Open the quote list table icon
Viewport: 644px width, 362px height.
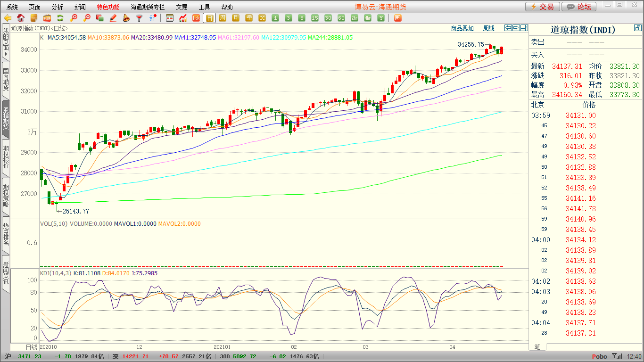(170, 18)
